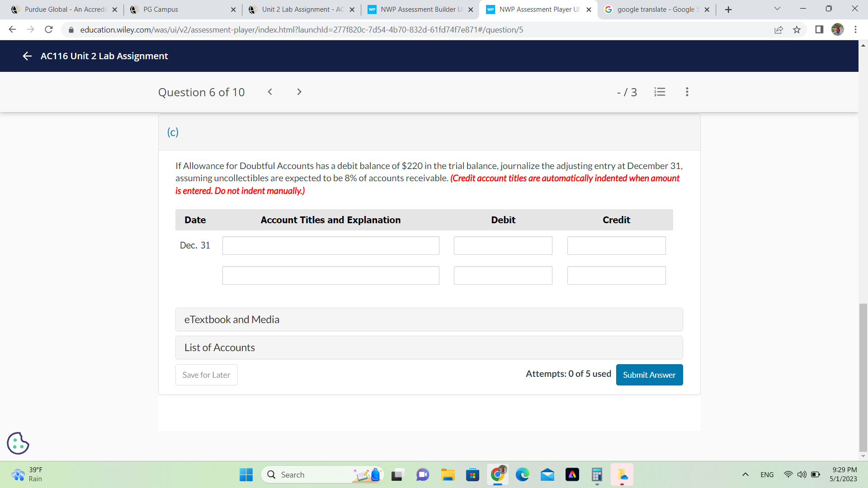Image resolution: width=868 pixels, height=488 pixels.
Task: Open the cookie preferences icon
Action: pyautogui.click(x=18, y=443)
